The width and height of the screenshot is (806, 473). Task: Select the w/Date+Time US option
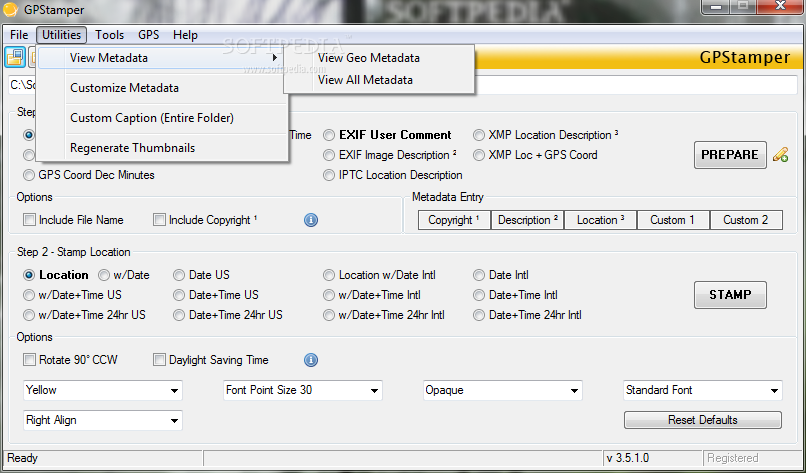(72, 295)
